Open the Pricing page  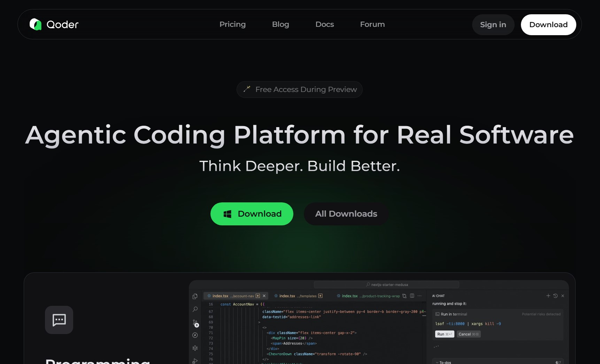(232, 24)
